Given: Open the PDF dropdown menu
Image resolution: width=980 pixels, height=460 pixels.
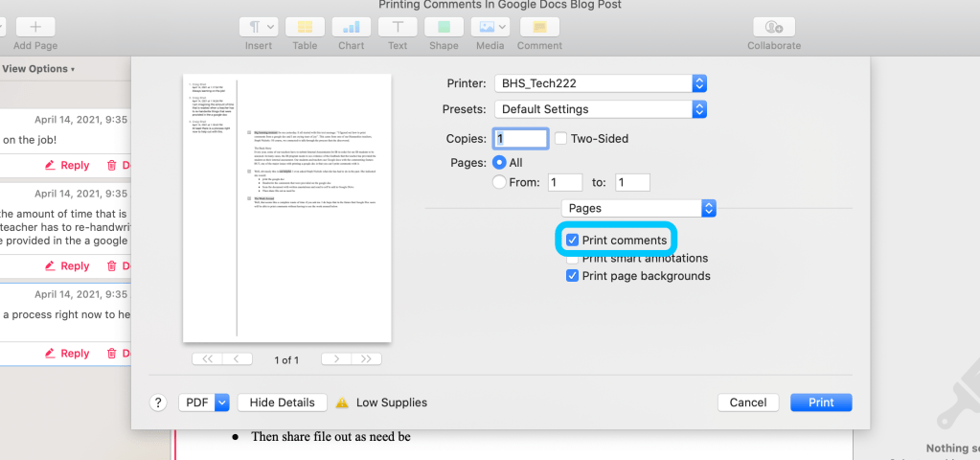Looking at the screenshot, I should point(204,402).
